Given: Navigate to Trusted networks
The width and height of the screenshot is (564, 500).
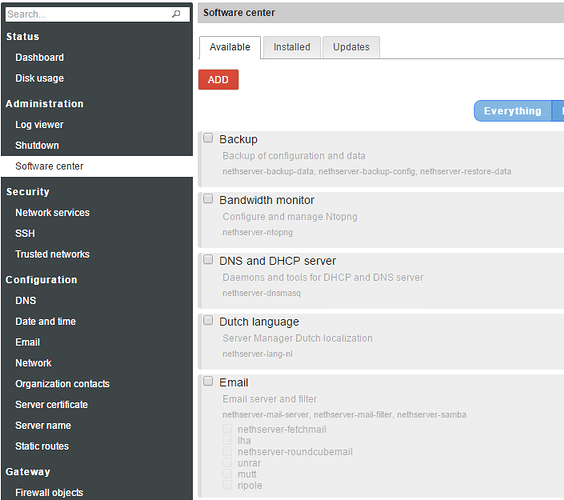Looking at the screenshot, I should [x=53, y=254].
